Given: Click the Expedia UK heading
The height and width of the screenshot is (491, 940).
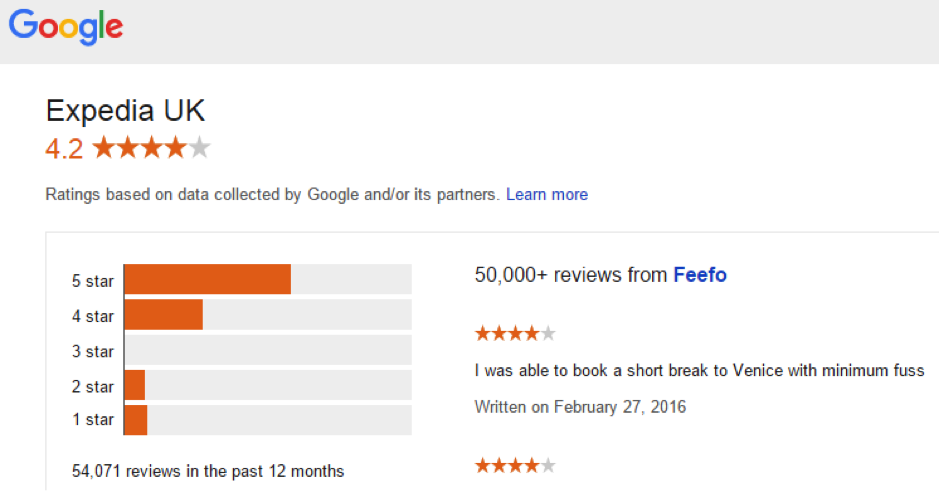Looking at the screenshot, I should coord(125,111).
